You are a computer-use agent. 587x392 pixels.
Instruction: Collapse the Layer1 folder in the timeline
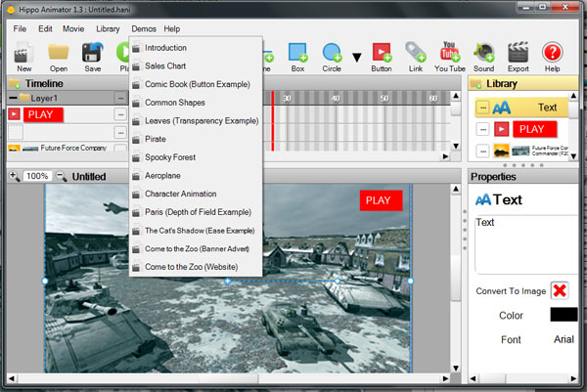point(13,99)
